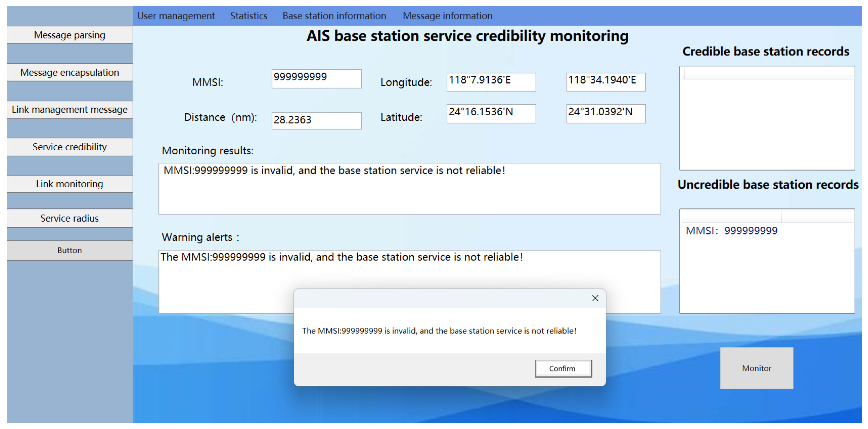Select MMSI 999999999 uncredible record
This screenshot has height=429, width=868.
pyautogui.click(x=731, y=231)
